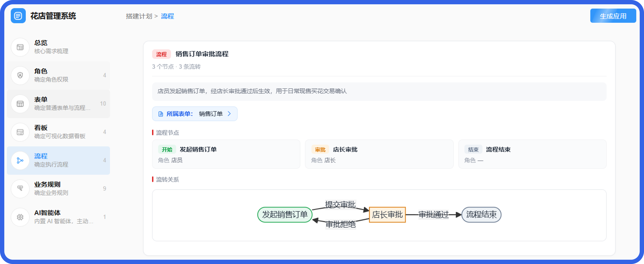Screen dimensions: 644x264
Task: Switch to 看板 section label
Action: coord(41,128)
